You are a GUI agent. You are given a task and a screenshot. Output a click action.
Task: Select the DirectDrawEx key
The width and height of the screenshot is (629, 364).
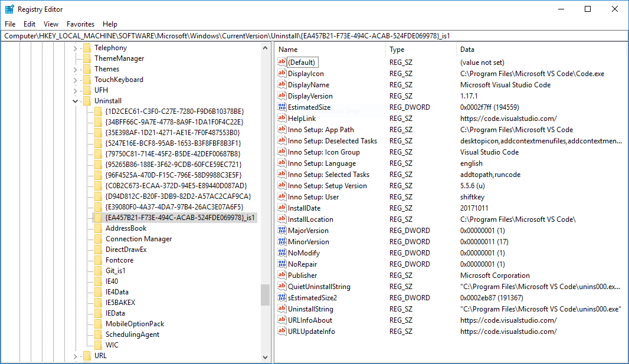(126, 250)
